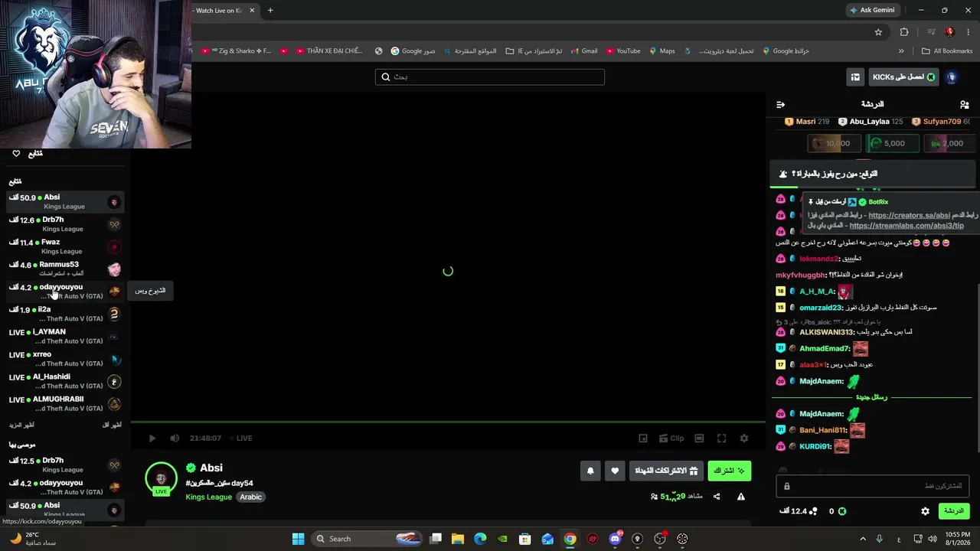Open the shop icon beside Get KICKs
Viewport: 980px width, 551px height.
855,77
